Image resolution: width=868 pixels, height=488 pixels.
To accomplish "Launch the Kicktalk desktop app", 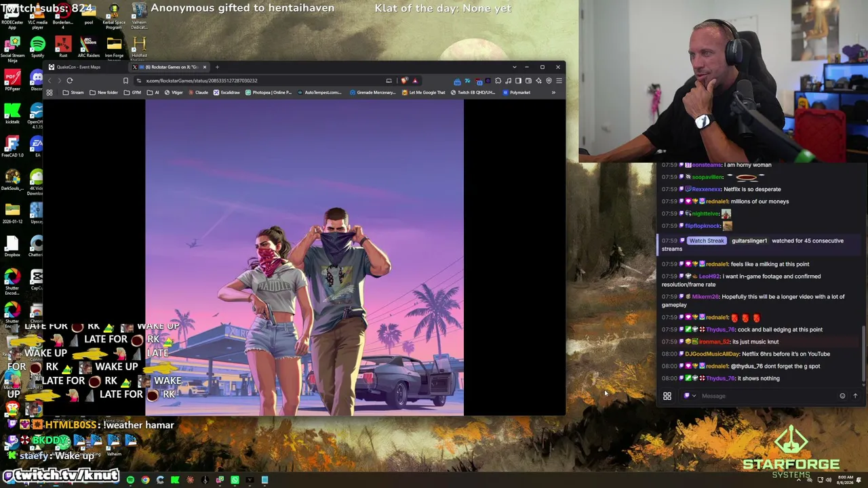I will click(x=12, y=112).
